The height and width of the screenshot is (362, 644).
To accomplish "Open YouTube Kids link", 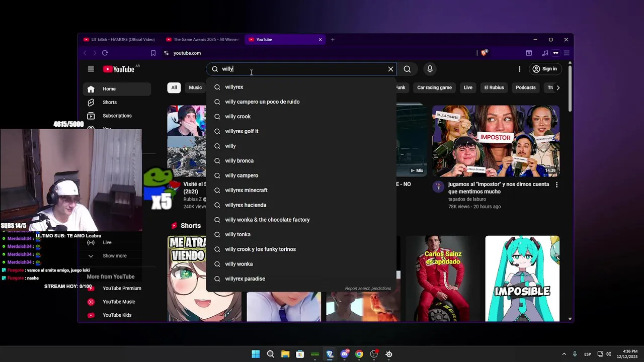I will pos(117,315).
